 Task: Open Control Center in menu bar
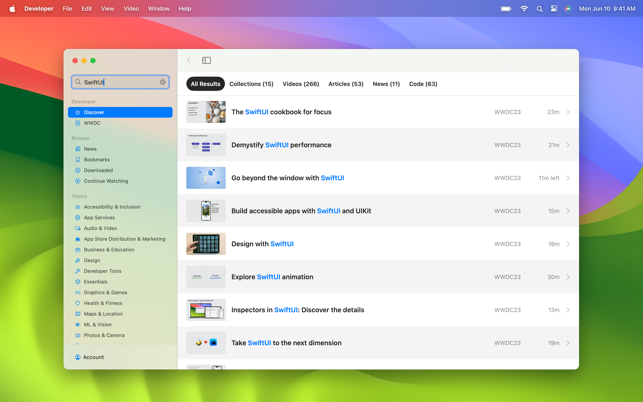point(554,9)
